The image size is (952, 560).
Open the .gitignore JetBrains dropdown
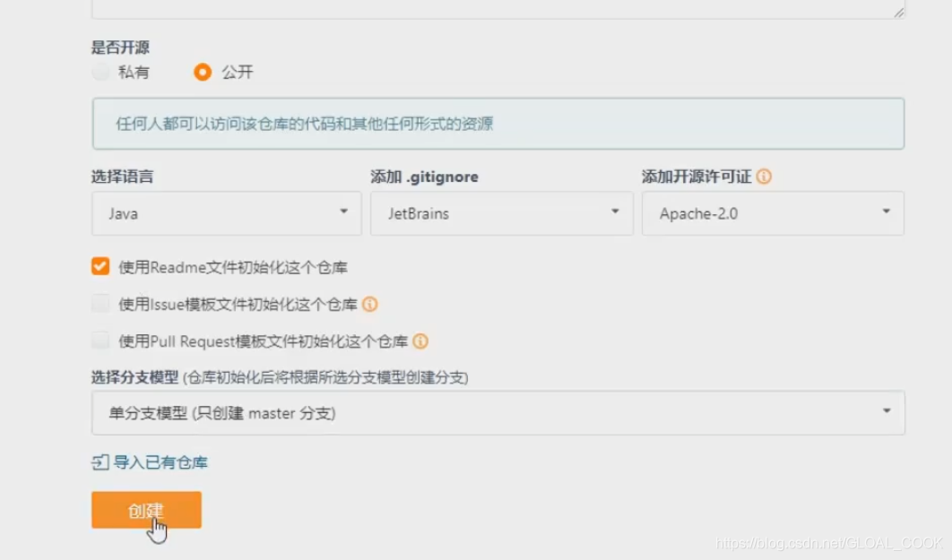pos(501,213)
